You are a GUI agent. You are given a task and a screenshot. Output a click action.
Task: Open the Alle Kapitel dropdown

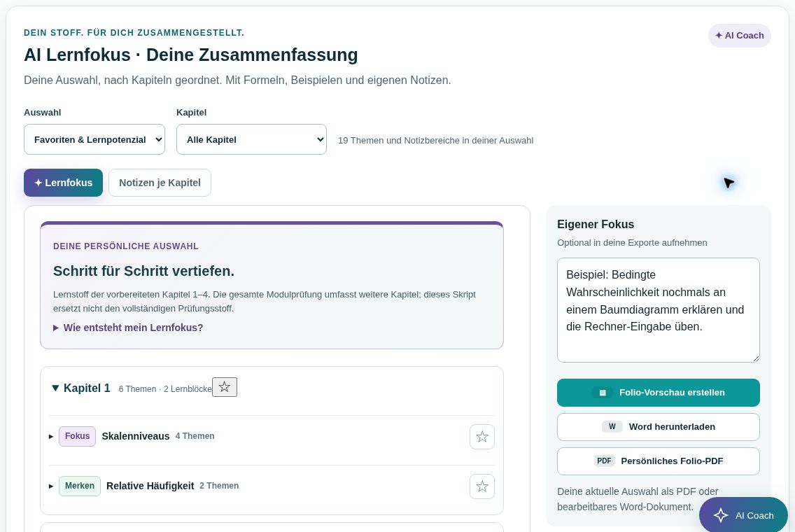pyautogui.click(x=251, y=139)
